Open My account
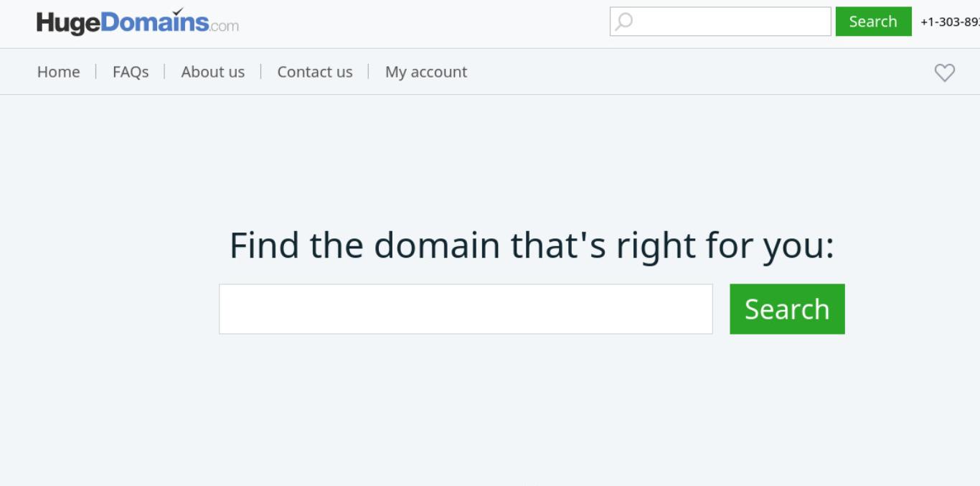The image size is (980, 486). tap(426, 72)
